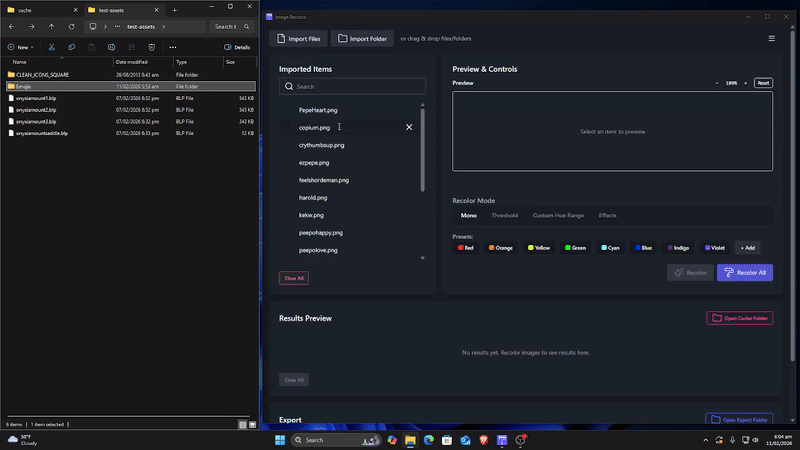800x450 pixels.
Task: Remove copium.png using its X icon
Action: (x=409, y=127)
